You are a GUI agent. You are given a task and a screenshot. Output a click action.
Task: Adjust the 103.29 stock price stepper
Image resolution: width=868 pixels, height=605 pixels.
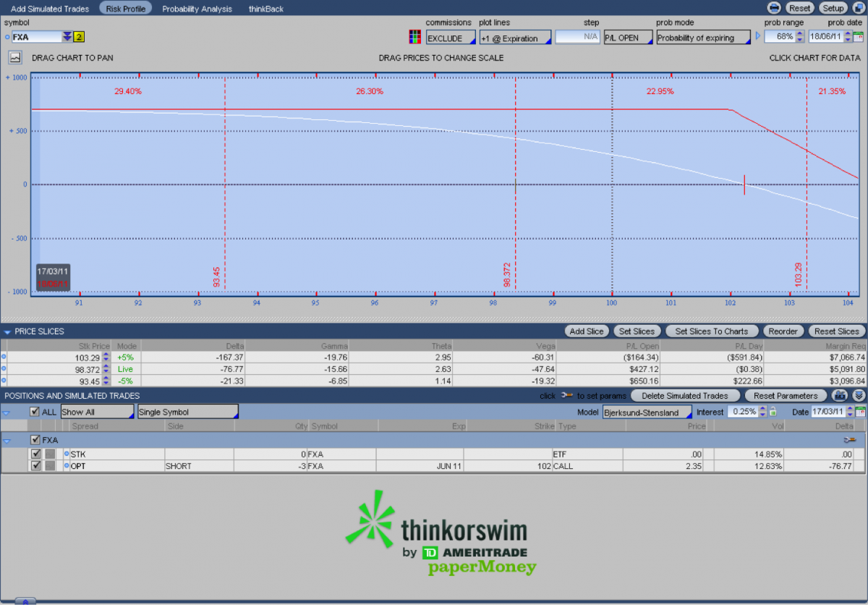coord(106,357)
